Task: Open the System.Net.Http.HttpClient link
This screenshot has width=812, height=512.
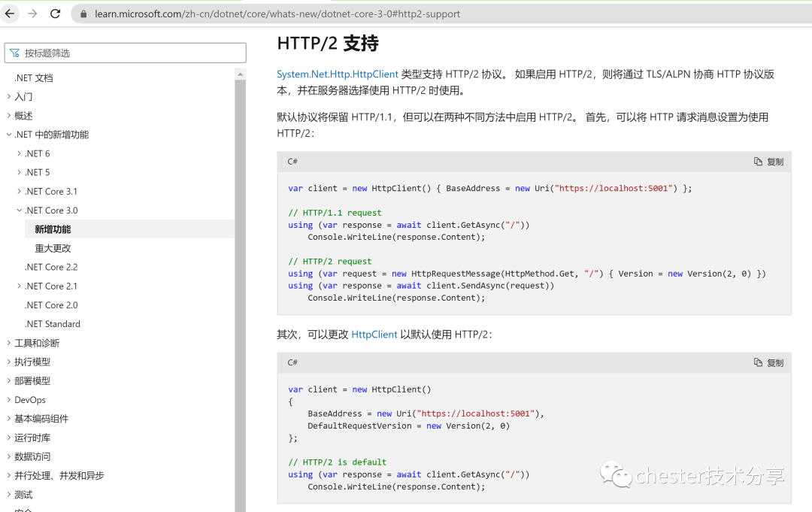Action: coord(337,74)
